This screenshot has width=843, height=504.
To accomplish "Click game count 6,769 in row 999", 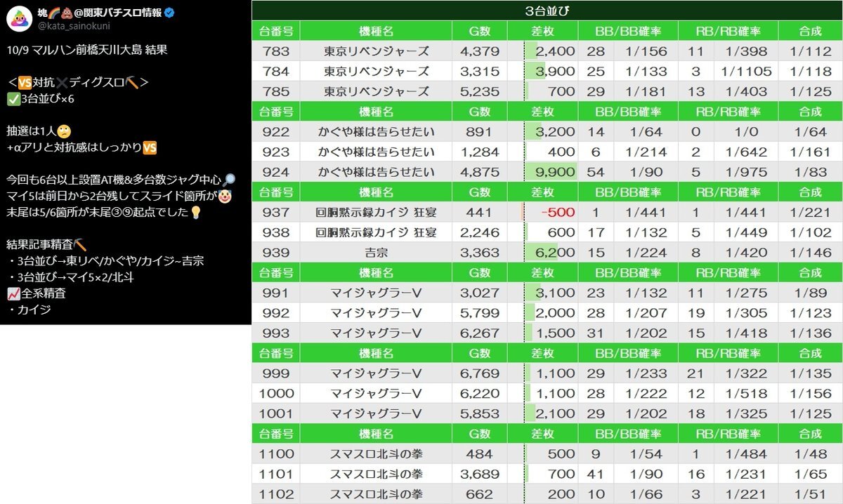I will (480, 374).
